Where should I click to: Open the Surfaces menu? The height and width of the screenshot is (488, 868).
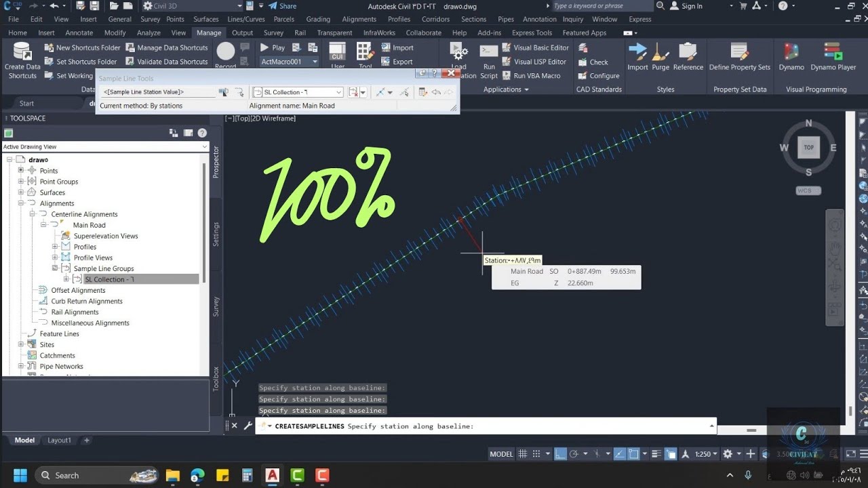(206, 19)
